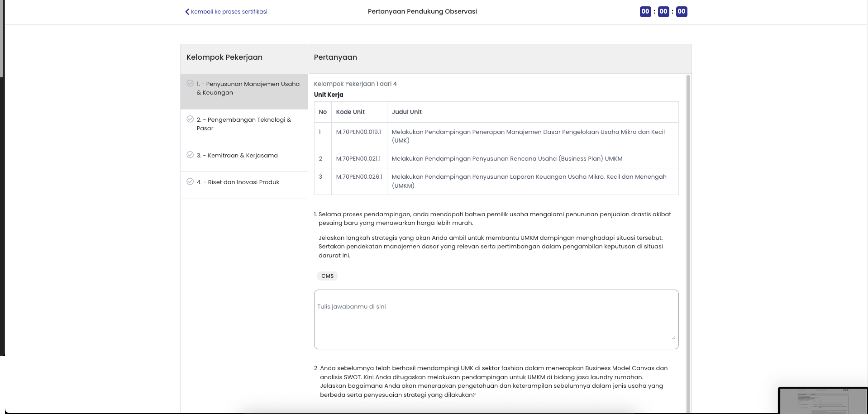Click the questions panel vertical scrollbar
This screenshot has width=868, height=414.
click(688, 243)
